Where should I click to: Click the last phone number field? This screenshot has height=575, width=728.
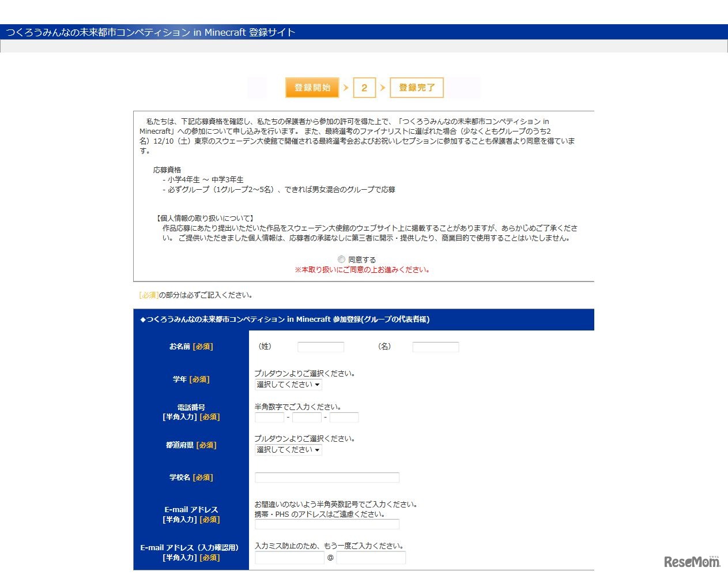click(344, 418)
